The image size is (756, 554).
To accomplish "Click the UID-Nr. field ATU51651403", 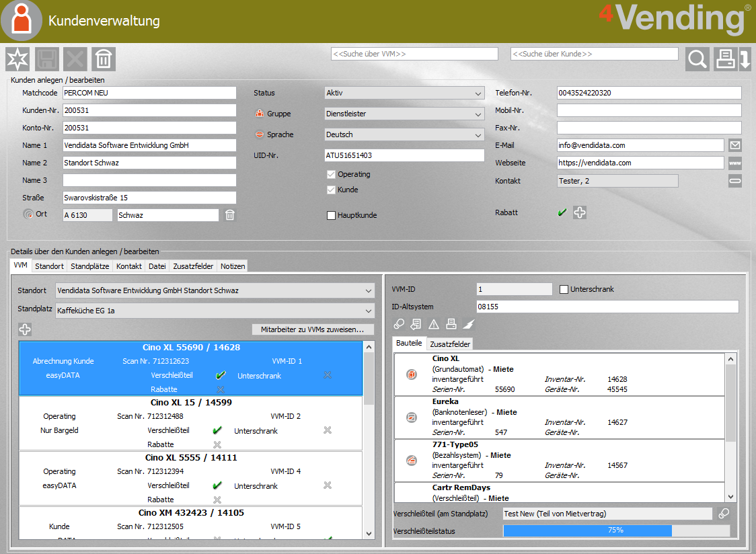I will 404,155.
